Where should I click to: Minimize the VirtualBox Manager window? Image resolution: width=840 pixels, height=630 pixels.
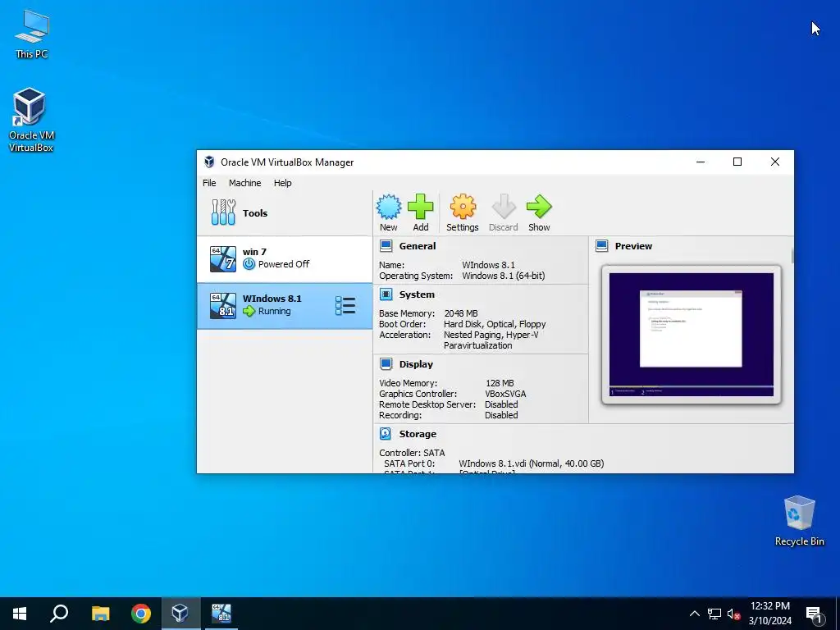point(701,162)
